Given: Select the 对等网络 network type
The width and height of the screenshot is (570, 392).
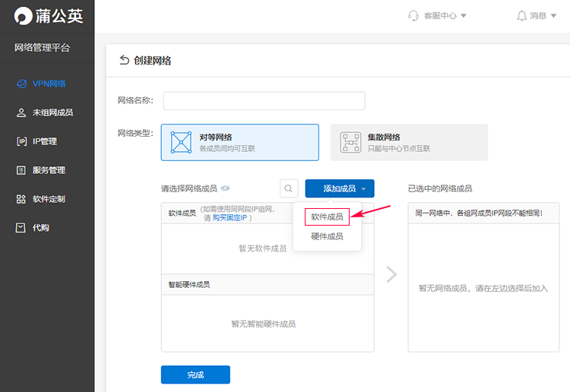Looking at the screenshot, I should [x=240, y=142].
